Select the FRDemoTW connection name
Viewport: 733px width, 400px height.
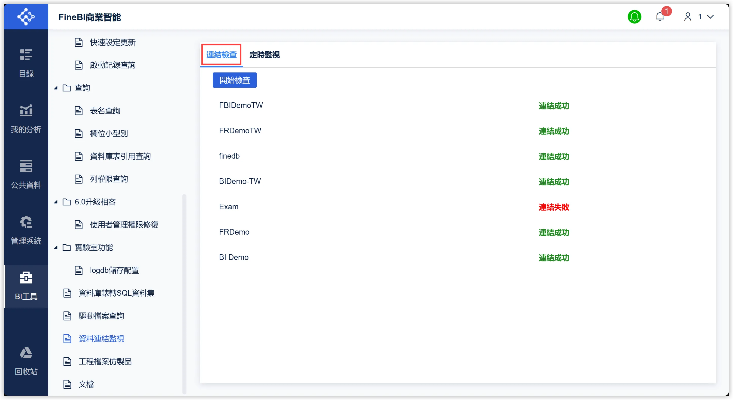pyautogui.click(x=240, y=131)
